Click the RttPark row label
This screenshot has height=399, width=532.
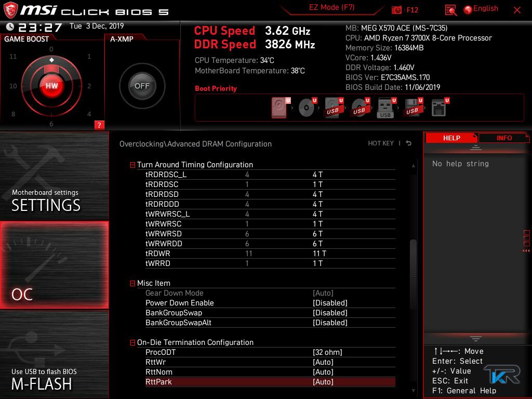[158, 382]
